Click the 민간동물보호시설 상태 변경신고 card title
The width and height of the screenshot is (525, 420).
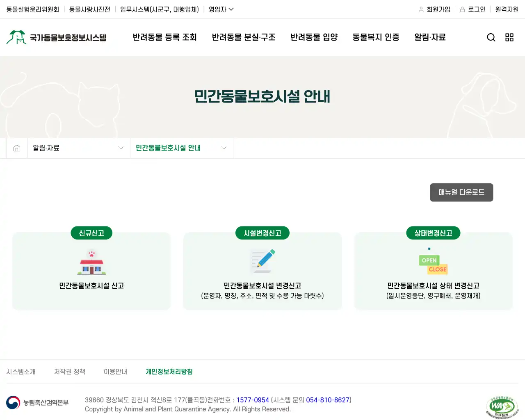[433, 285]
